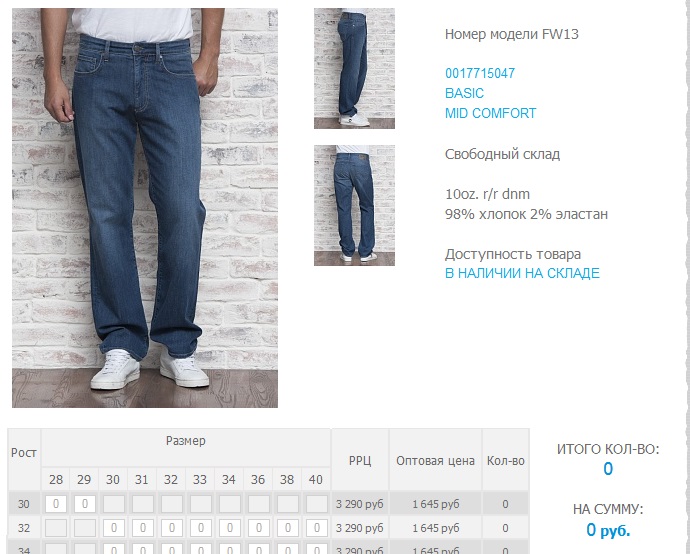This screenshot has height=554, width=690.
Task: Select quantity field for size 32, length 32
Action: (172, 528)
